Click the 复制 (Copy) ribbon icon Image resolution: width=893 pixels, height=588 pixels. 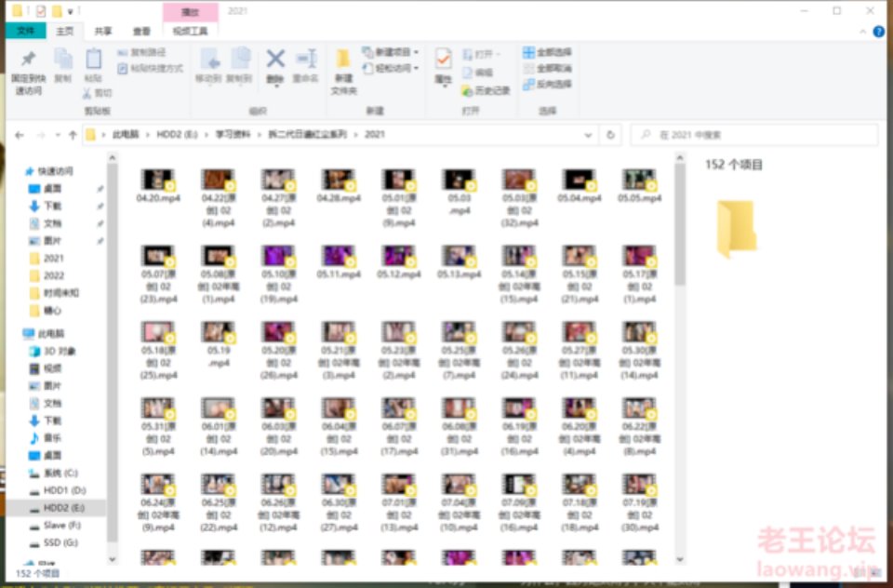62,61
